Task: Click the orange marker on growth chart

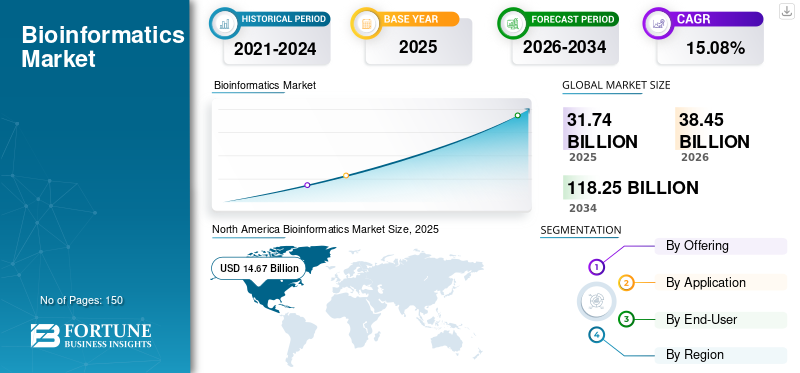Action: coord(346,176)
